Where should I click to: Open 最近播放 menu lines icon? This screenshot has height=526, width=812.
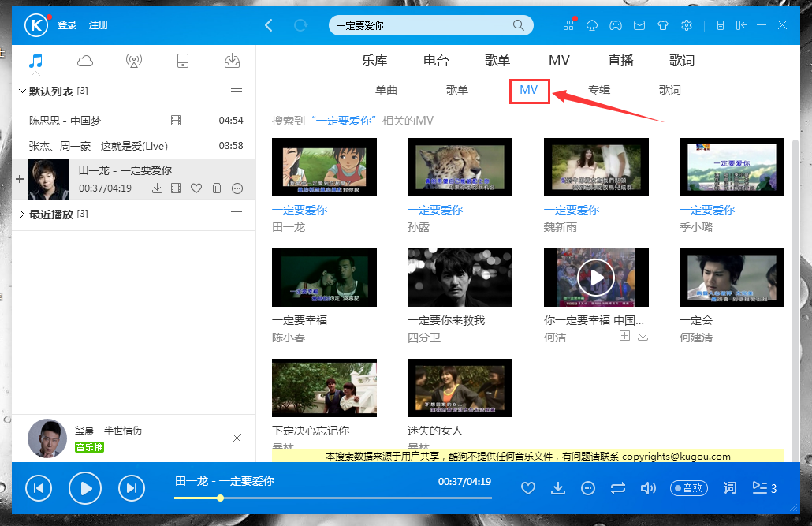237,215
